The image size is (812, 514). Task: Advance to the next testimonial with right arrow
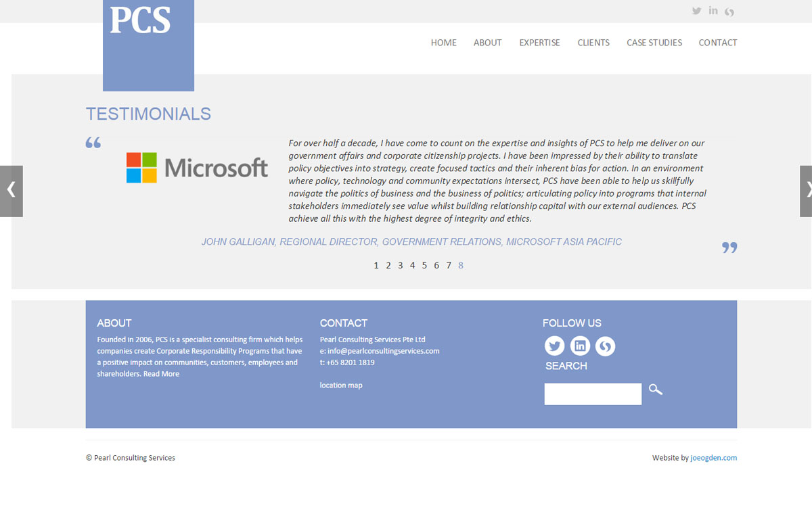(805, 191)
